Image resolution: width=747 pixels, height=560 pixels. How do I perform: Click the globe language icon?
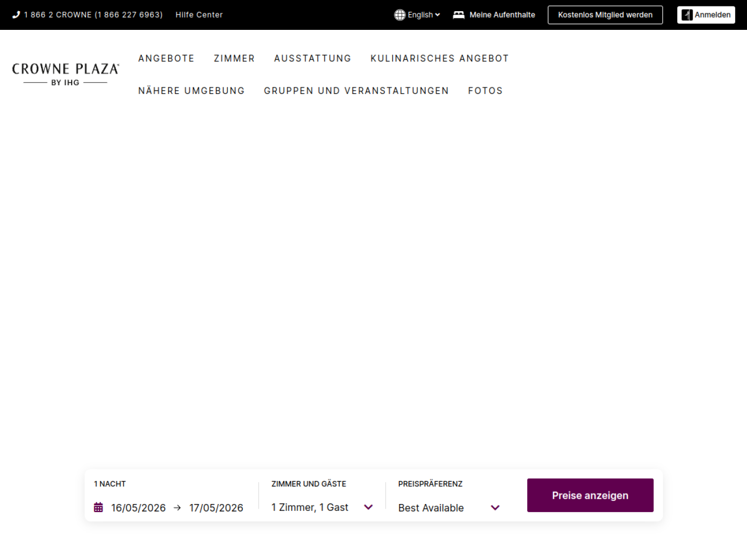[400, 15]
